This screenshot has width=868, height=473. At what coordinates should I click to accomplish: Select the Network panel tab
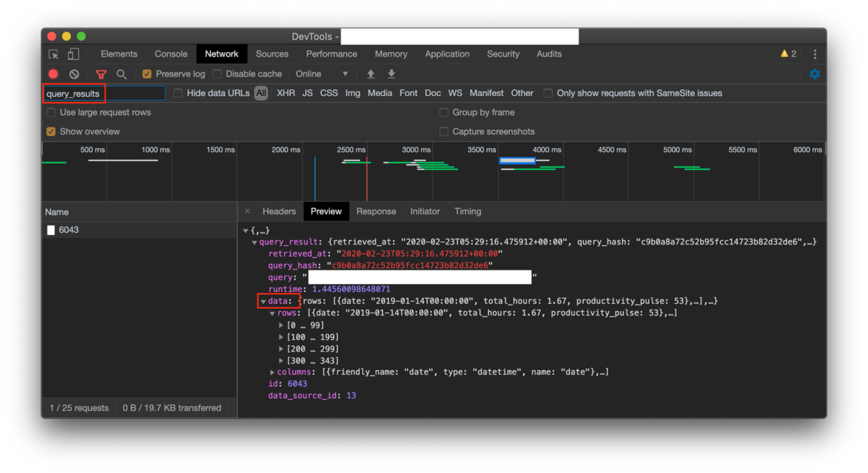(x=221, y=54)
